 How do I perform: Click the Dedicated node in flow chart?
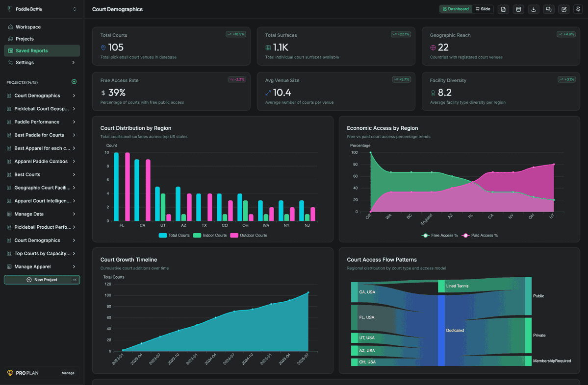point(441,330)
